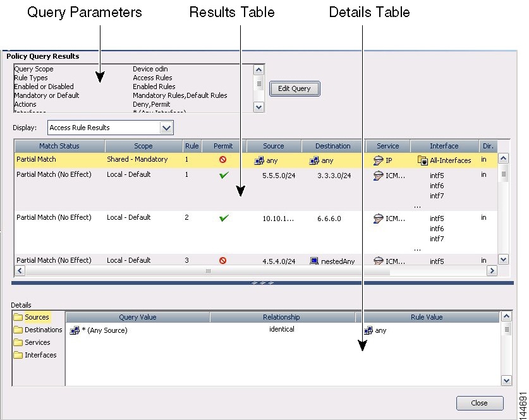529x420 pixels.
Task: Click the up scroll arrow in the query summary panel
Action: [257, 69]
